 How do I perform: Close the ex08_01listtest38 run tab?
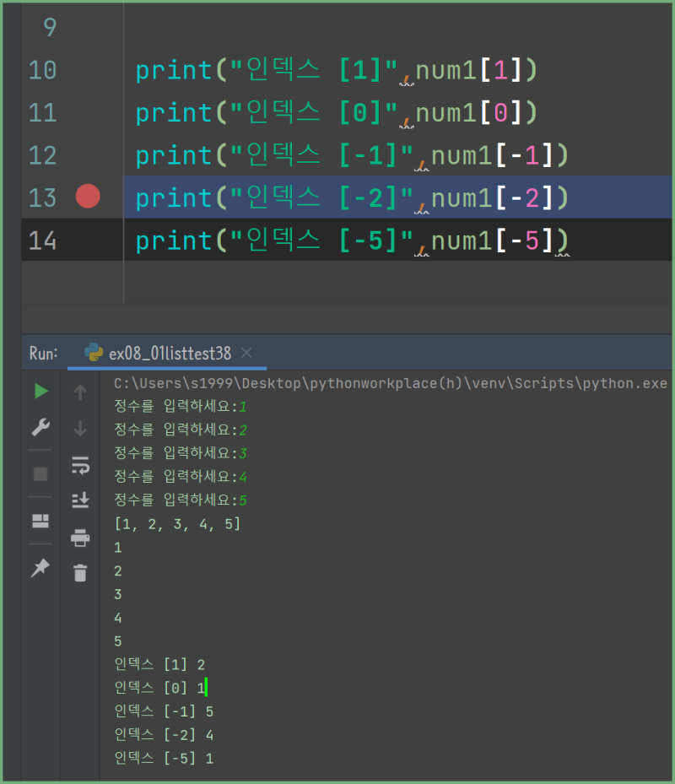pos(247,353)
